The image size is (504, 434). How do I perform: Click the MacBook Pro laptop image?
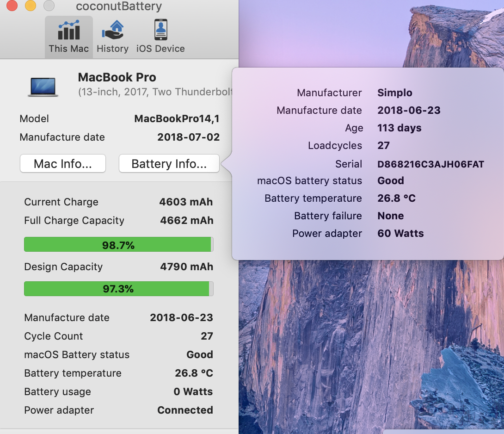pyautogui.click(x=43, y=87)
